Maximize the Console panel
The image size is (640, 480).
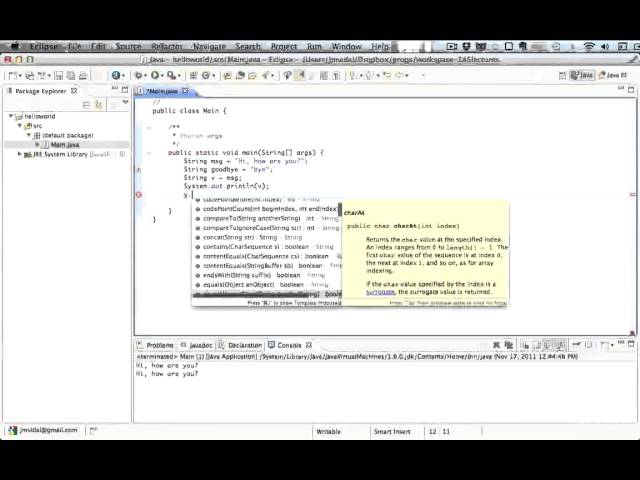[x=631, y=344]
